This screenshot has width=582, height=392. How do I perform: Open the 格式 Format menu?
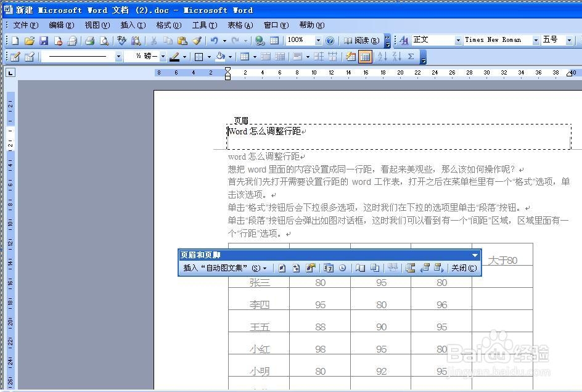pyautogui.click(x=168, y=25)
